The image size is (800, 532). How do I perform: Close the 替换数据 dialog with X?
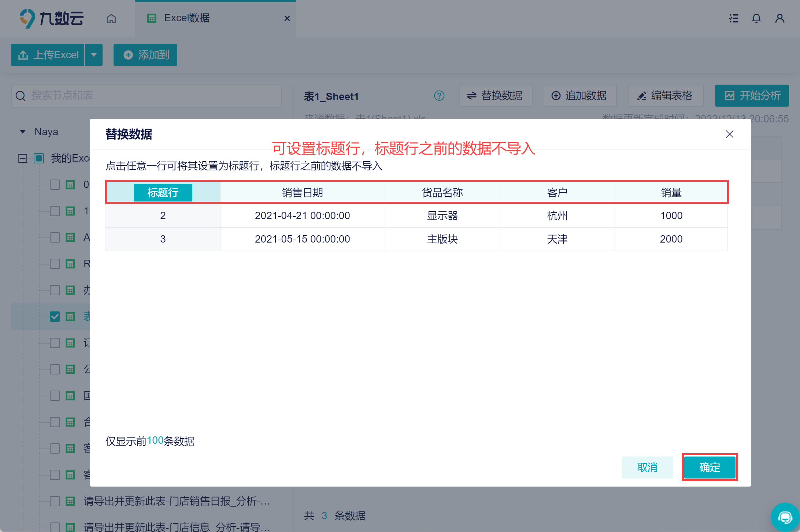coord(729,134)
